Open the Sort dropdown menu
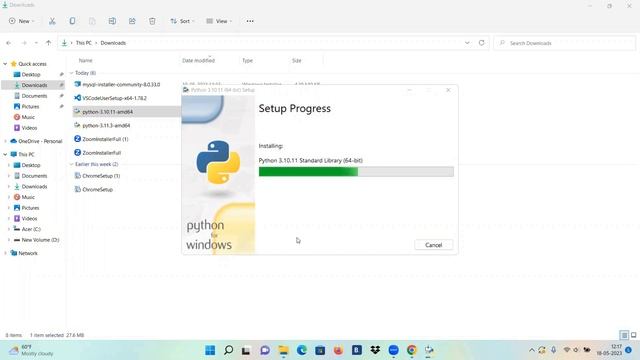The height and width of the screenshot is (360, 640). pyautogui.click(x=182, y=21)
